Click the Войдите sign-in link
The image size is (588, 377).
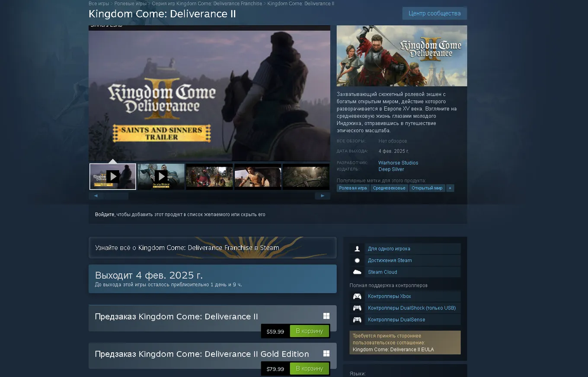105,214
